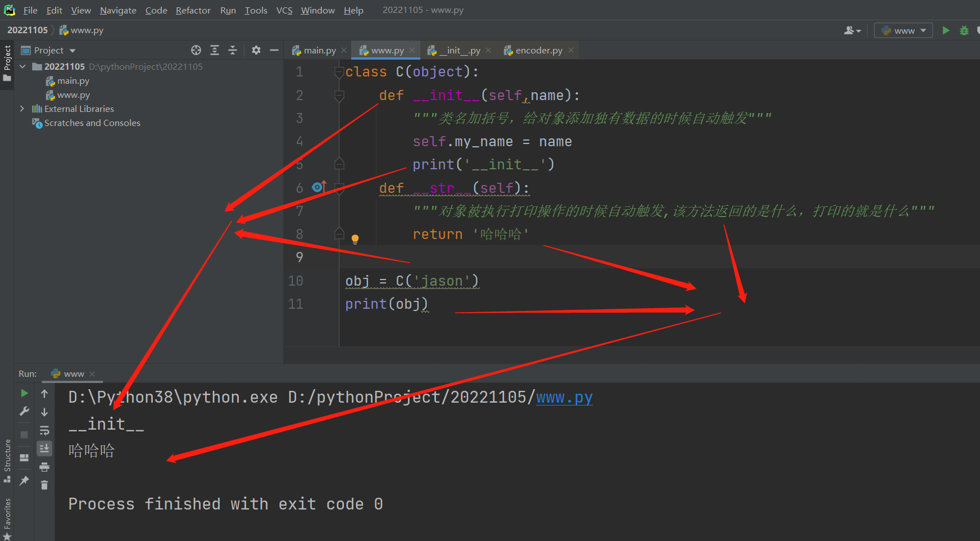Screen dimensions: 980x541
Task: Clear console output with the trash icon
Action: [44, 485]
